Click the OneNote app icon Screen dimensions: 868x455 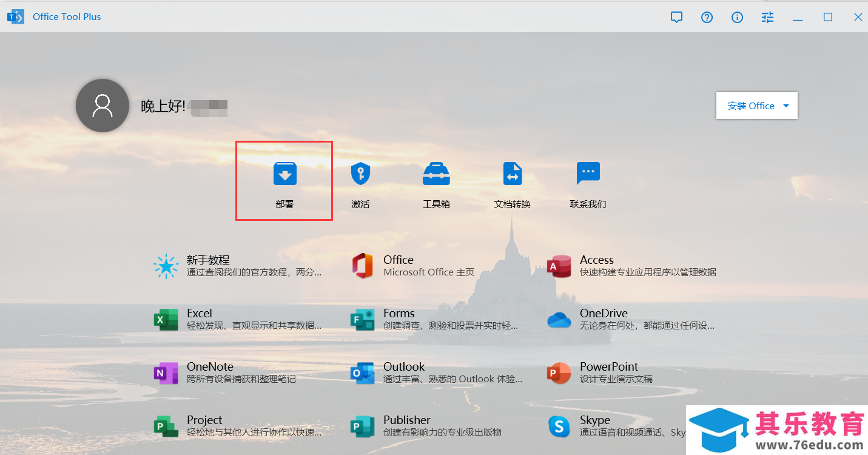pos(166,372)
